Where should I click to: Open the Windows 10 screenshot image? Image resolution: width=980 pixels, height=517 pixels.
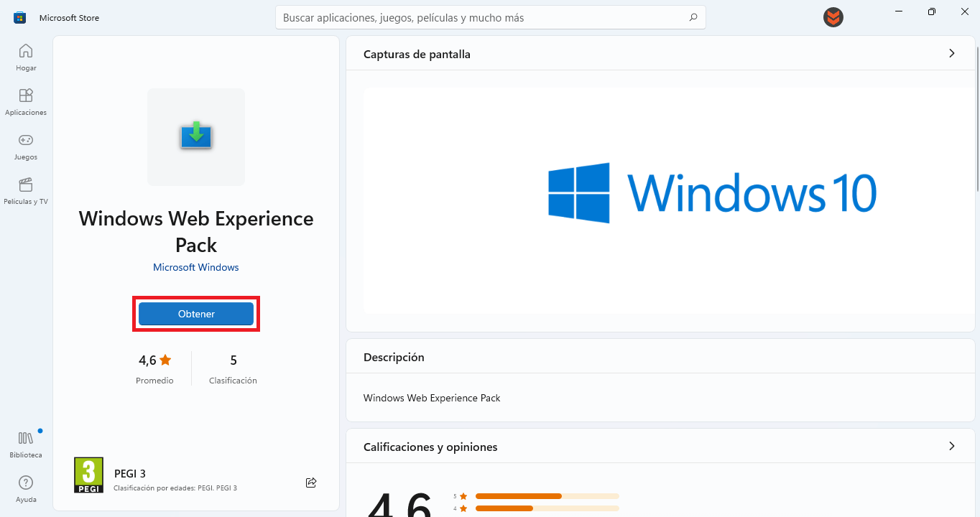(668, 201)
